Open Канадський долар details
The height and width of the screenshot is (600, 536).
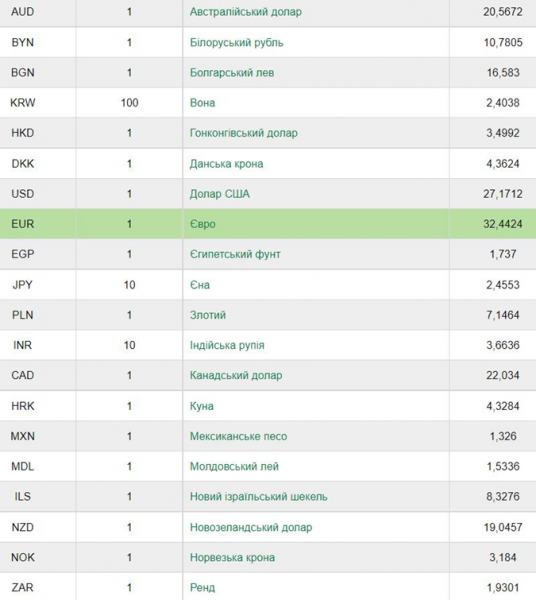click(236, 375)
